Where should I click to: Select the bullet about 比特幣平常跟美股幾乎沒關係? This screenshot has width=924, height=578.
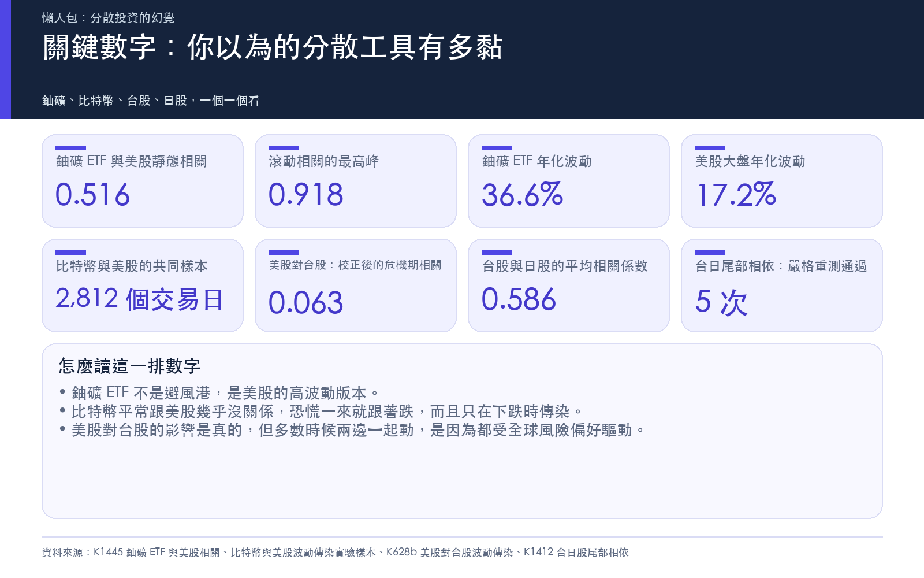click(321, 412)
